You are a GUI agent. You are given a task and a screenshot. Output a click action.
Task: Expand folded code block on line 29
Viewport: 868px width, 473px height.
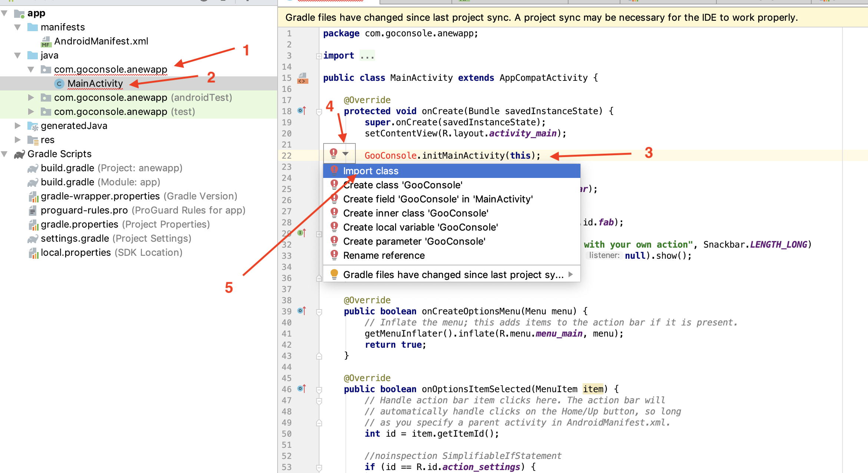pyautogui.click(x=319, y=234)
